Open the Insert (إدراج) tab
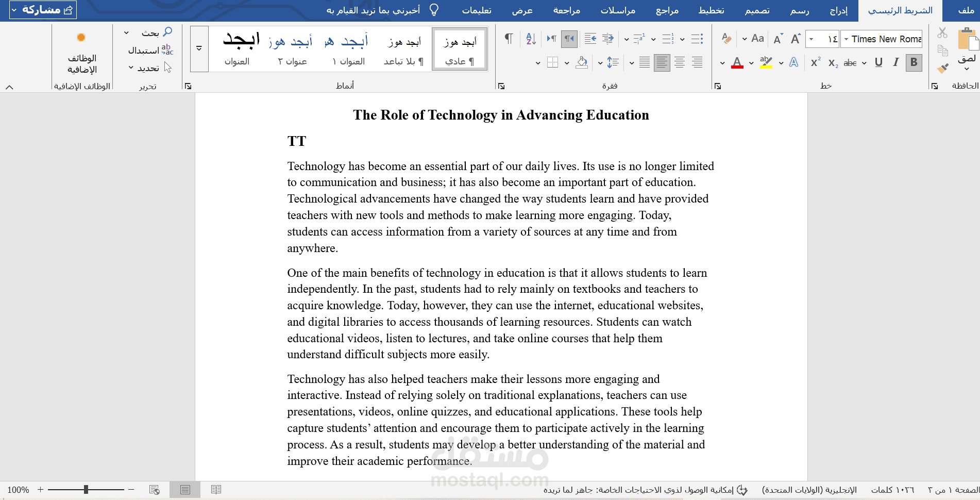 coord(838,10)
